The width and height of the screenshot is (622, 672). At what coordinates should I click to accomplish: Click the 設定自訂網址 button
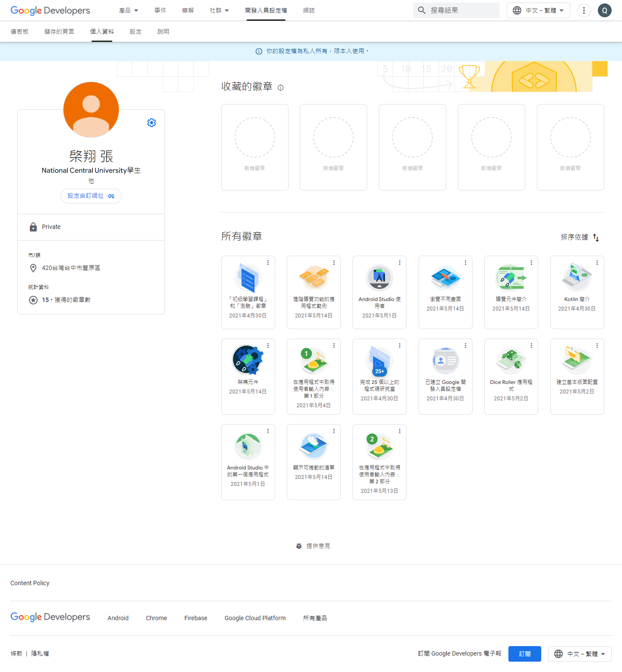pyautogui.click(x=91, y=196)
